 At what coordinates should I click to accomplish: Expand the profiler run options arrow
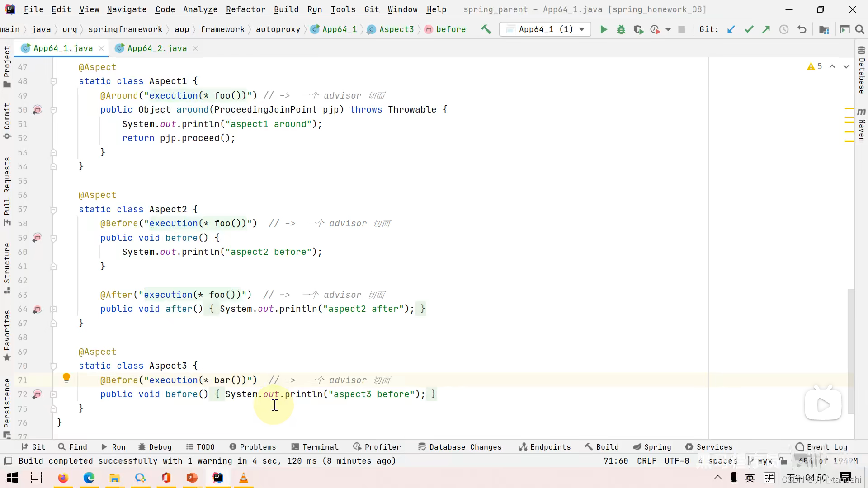pos(668,30)
